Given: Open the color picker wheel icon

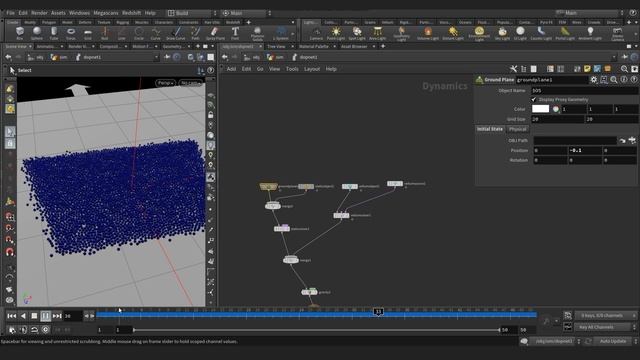Looking at the screenshot, I should click(x=556, y=109).
